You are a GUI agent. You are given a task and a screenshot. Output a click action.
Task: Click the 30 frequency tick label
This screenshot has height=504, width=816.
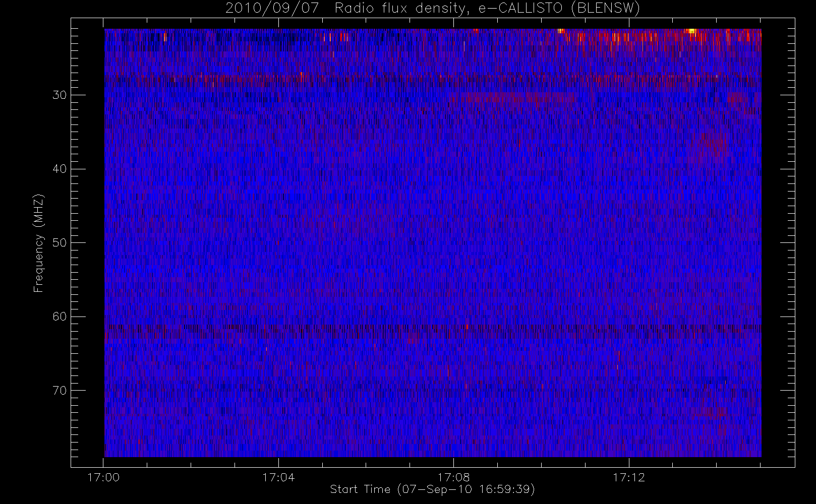pyautogui.click(x=60, y=95)
